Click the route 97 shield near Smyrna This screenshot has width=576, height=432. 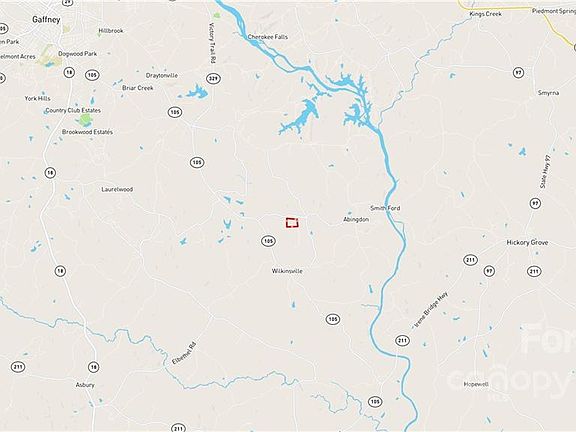tap(518, 72)
